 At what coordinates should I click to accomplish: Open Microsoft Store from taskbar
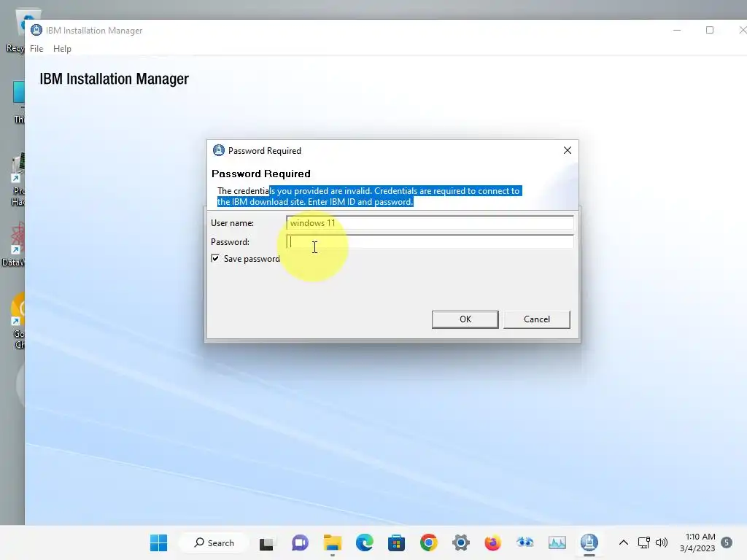(396, 542)
